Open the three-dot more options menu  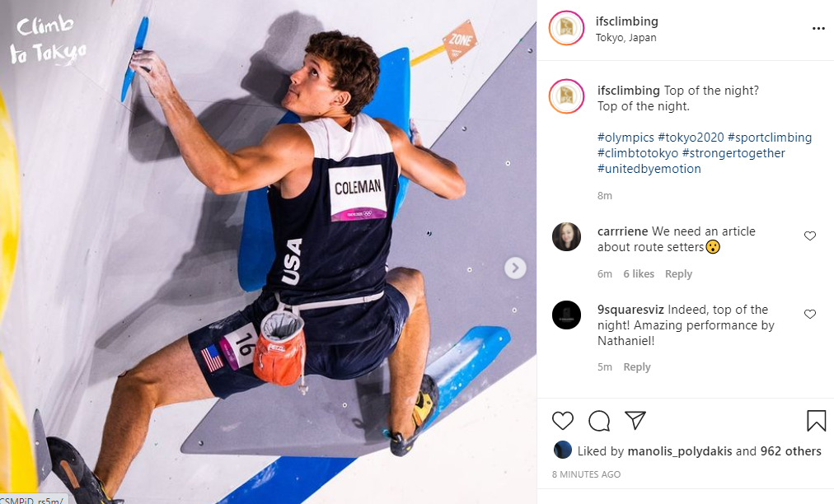click(818, 28)
